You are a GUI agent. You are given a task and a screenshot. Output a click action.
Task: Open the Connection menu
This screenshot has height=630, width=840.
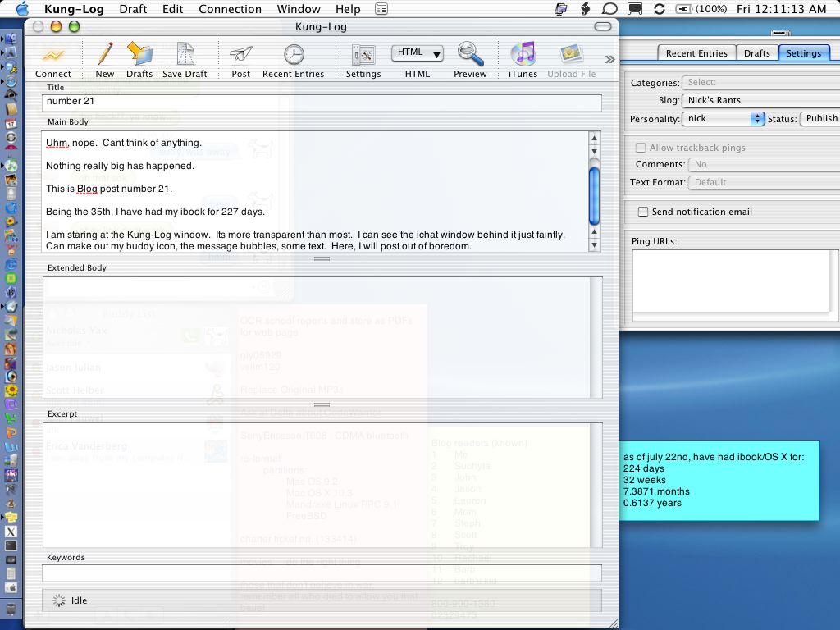pos(230,9)
